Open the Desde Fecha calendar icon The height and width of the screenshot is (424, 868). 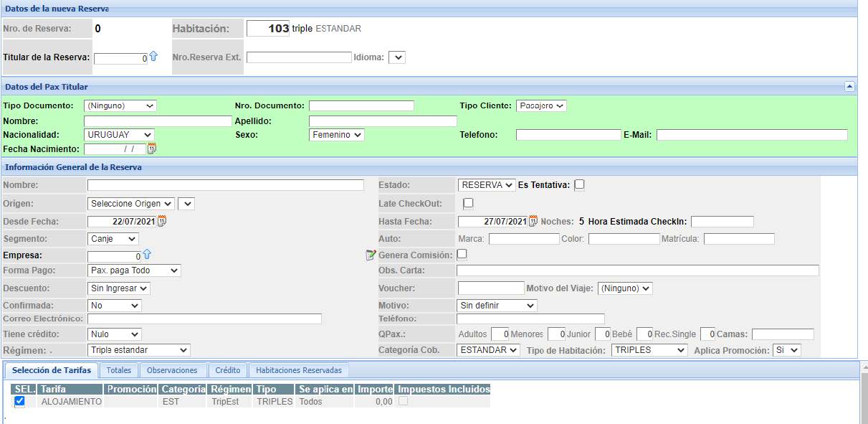click(x=162, y=222)
